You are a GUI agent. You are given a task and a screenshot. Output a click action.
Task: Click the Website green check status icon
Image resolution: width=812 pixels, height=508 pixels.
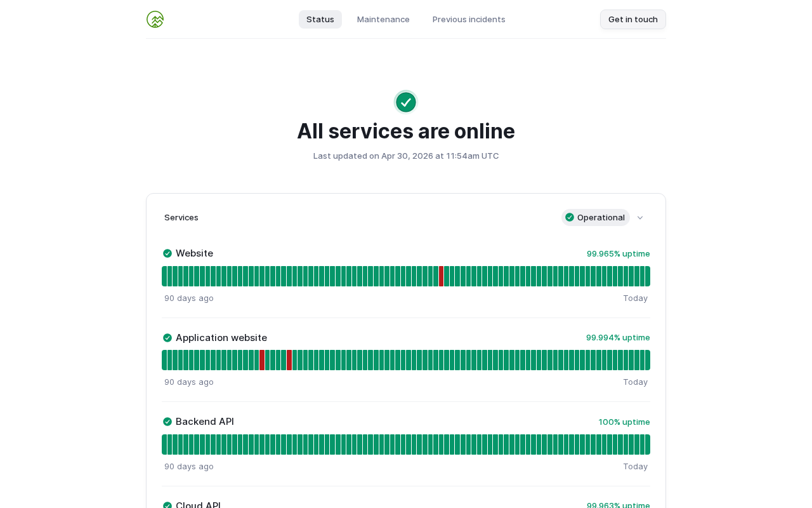pyautogui.click(x=167, y=253)
